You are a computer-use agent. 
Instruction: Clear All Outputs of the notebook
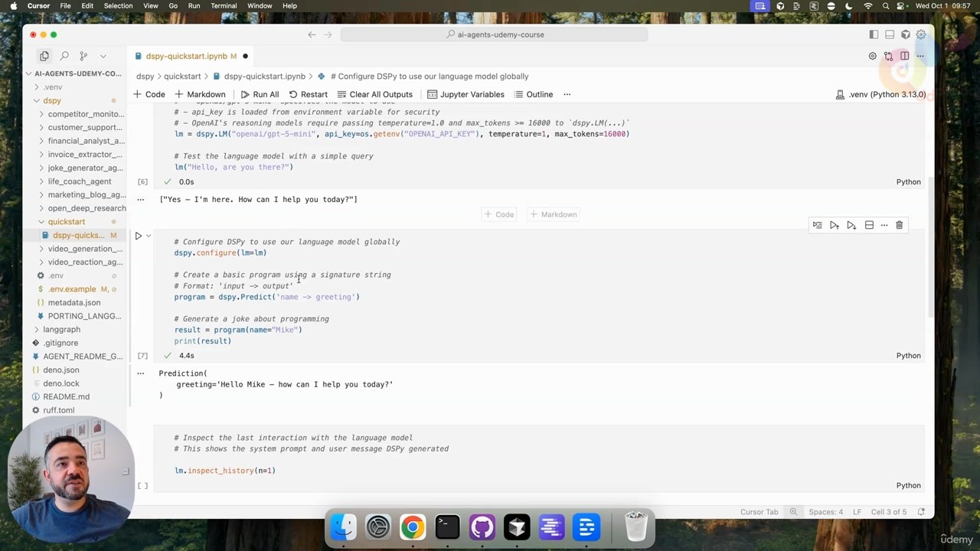click(x=375, y=94)
